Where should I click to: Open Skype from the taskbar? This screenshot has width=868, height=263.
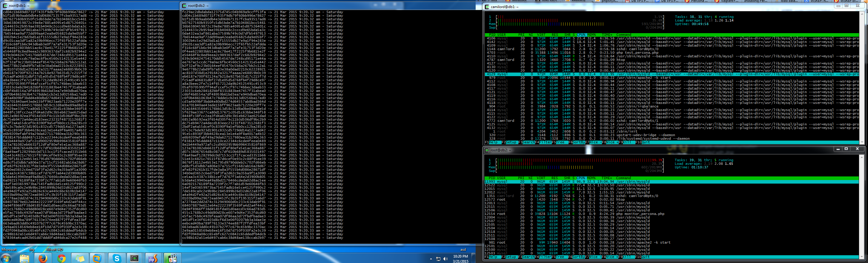pyautogui.click(x=117, y=258)
